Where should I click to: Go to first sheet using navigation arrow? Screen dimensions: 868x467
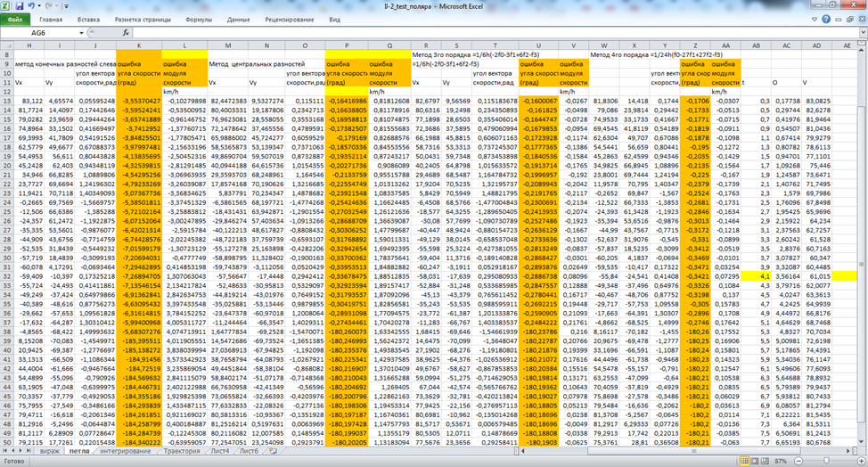click(6, 452)
